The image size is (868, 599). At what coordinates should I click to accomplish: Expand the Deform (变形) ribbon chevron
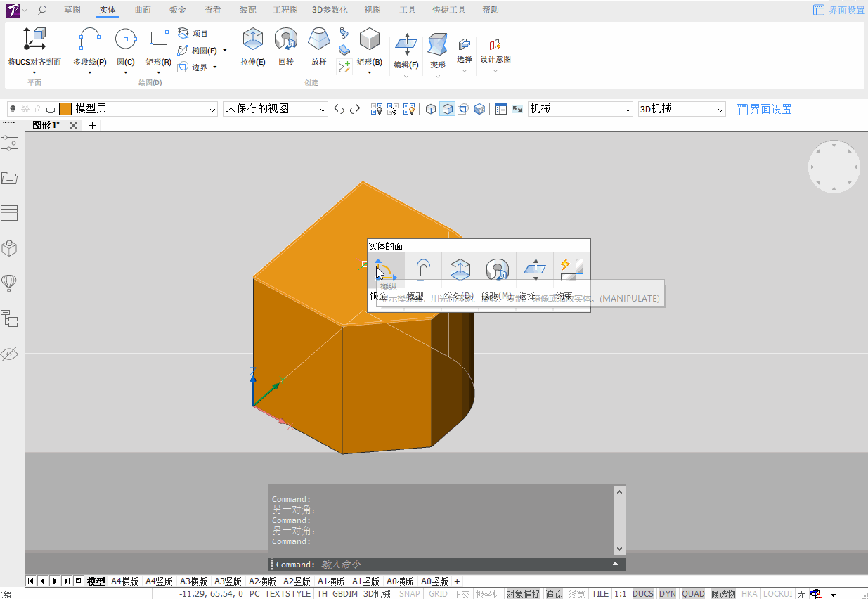[437, 75]
